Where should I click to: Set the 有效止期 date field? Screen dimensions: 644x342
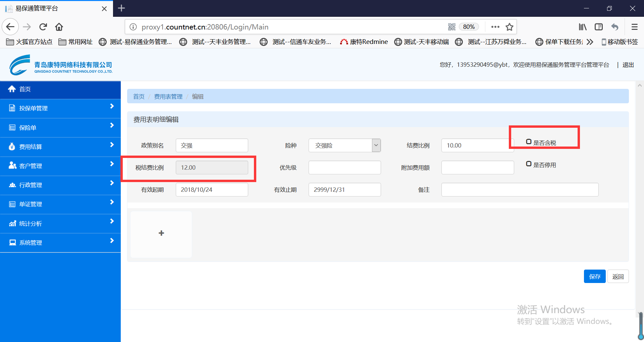pos(345,190)
